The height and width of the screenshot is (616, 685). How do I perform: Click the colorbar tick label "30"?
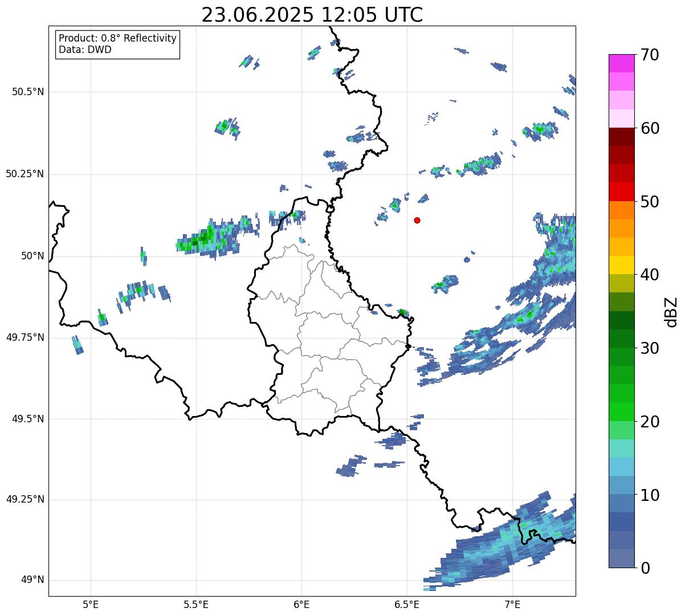pos(650,348)
